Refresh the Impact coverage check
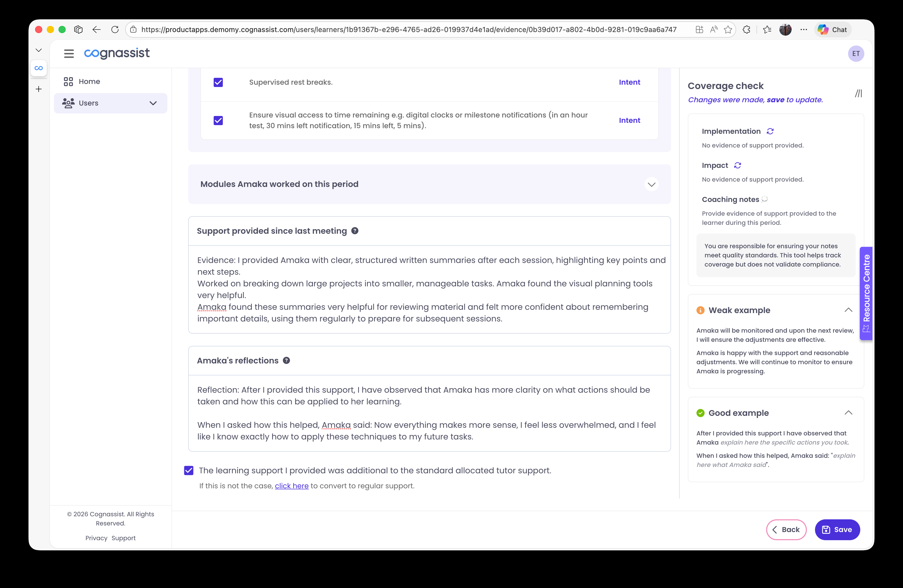The width and height of the screenshot is (903, 588). [737, 165]
